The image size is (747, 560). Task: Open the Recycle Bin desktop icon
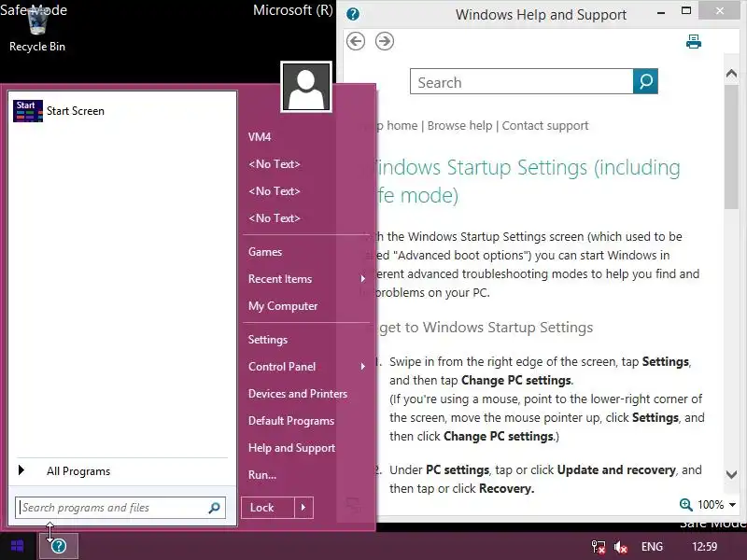[37, 29]
